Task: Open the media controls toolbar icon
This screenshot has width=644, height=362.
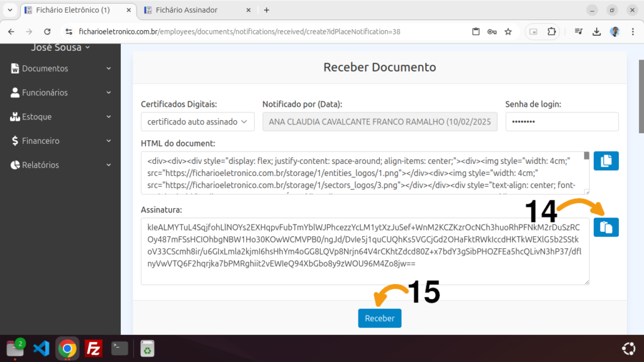Action: [x=579, y=31]
